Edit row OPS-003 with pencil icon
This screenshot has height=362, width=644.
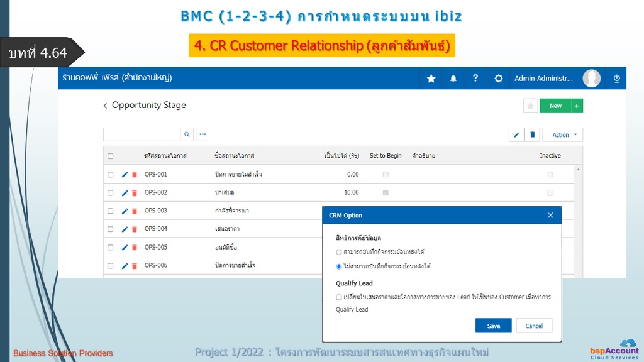(x=125, y=211)
